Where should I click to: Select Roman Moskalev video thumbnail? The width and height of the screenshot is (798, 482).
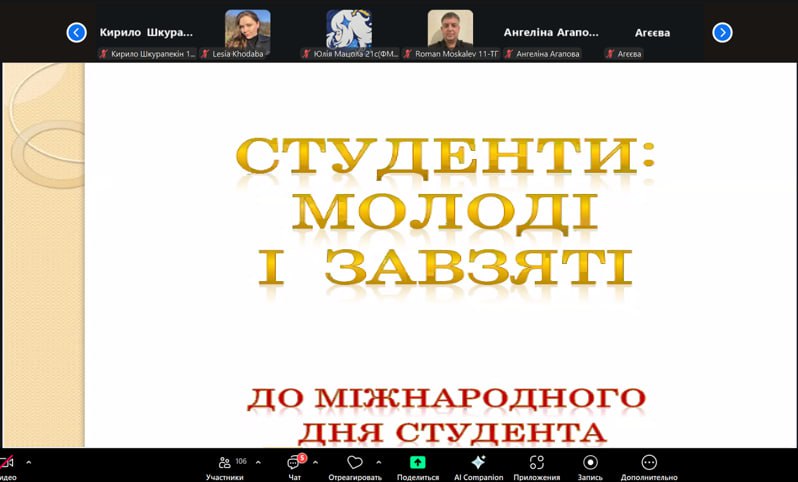click(450, 30)
